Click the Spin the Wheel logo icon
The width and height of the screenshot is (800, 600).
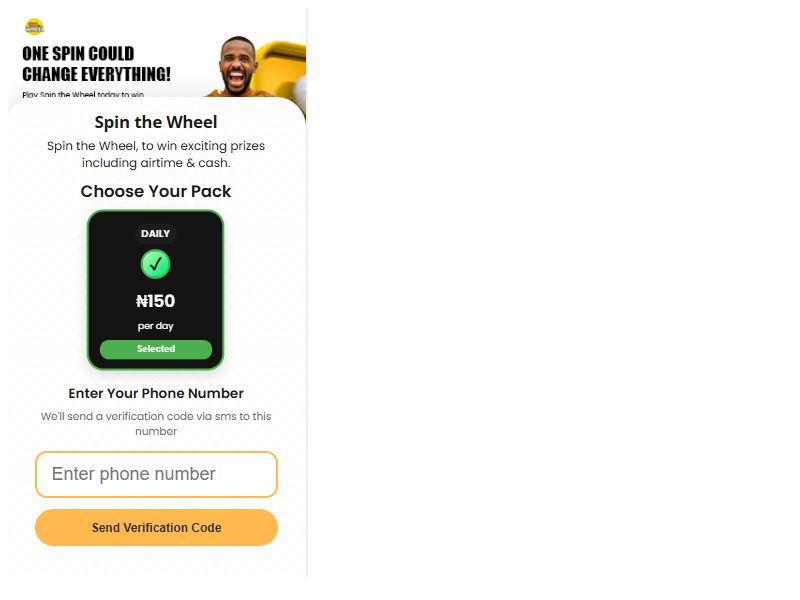34,27
